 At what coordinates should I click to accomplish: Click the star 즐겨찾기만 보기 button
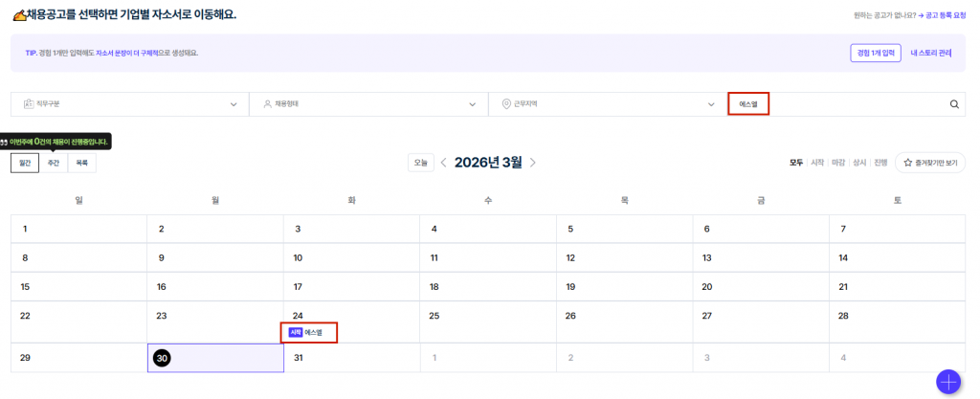pos(929,163)
